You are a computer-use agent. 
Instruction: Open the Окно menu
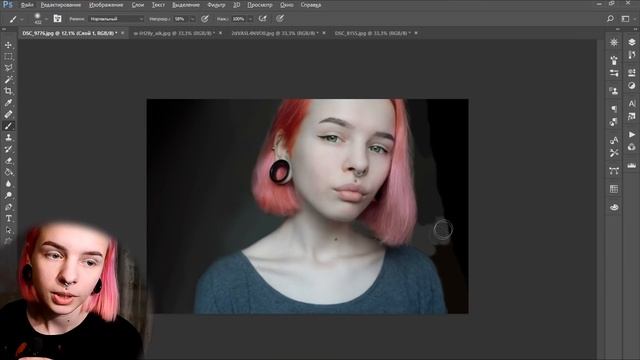pyautogui.click(x=287, y=5)
